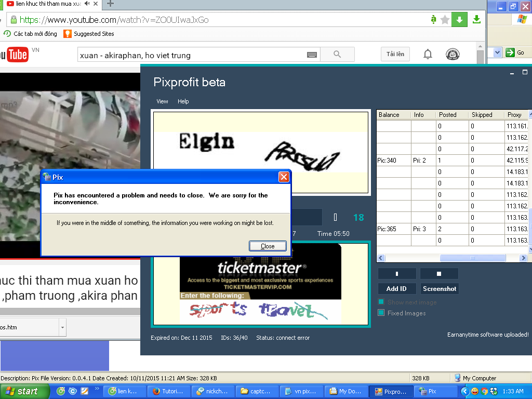
Task: Click the Screenshot button in Pixprofit
Action: [440, 289]
